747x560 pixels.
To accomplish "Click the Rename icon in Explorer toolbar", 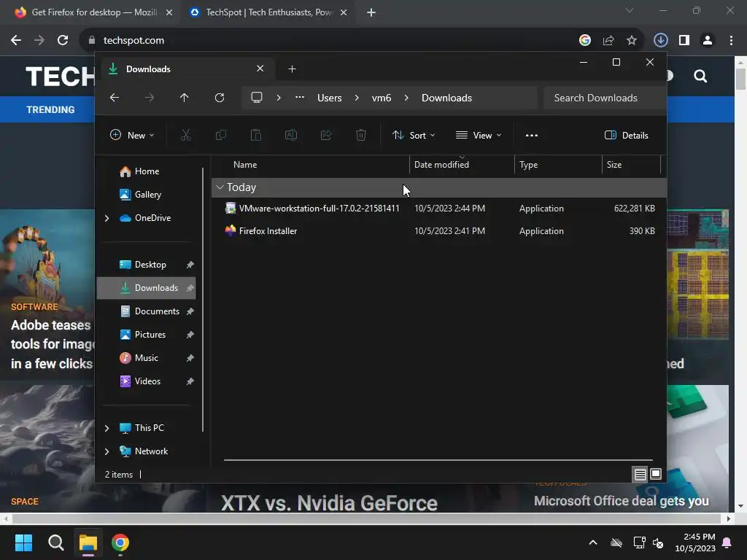I will [291, 135].
